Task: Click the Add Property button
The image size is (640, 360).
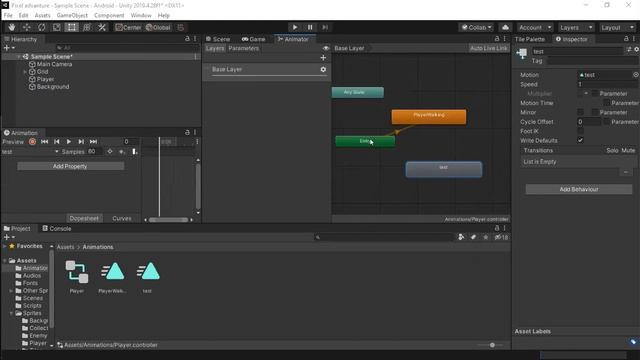Action: click(x=70, y=166)
